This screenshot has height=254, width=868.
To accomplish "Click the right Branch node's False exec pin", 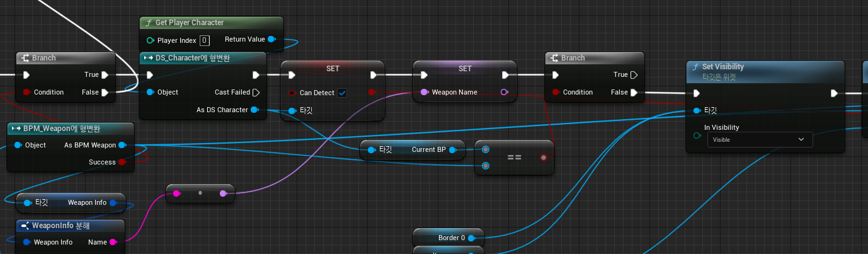I will pyautogui.click(x=634, y=92).
